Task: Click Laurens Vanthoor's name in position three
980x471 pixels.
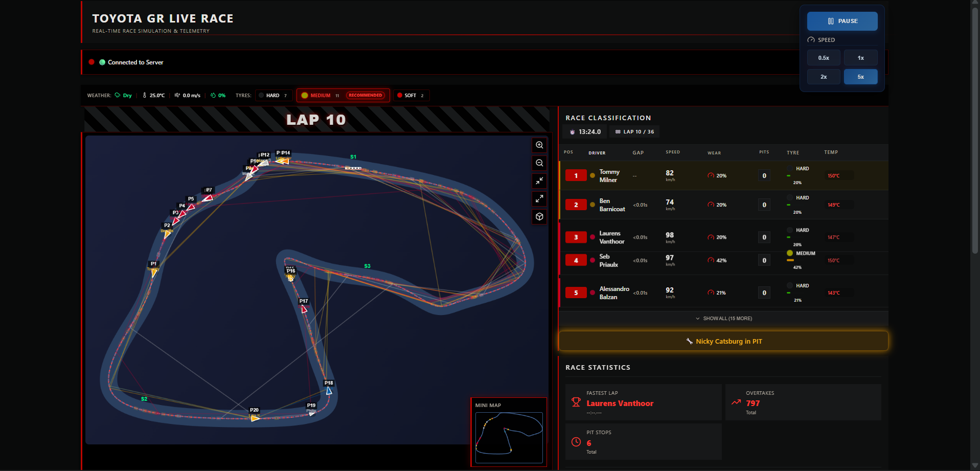Action: (611, 237)
